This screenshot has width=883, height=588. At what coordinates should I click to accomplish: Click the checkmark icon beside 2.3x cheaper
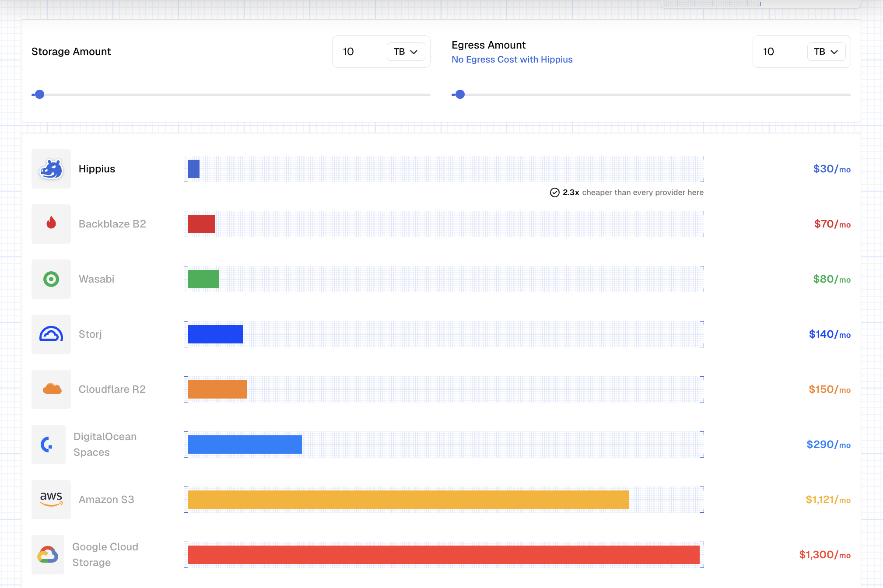click(554, 192)
